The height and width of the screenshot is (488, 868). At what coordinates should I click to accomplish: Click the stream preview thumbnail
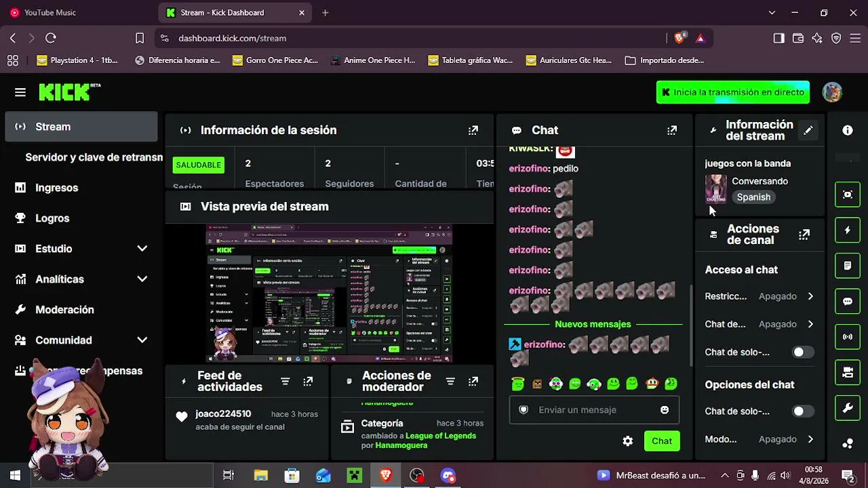pos(329,293)
